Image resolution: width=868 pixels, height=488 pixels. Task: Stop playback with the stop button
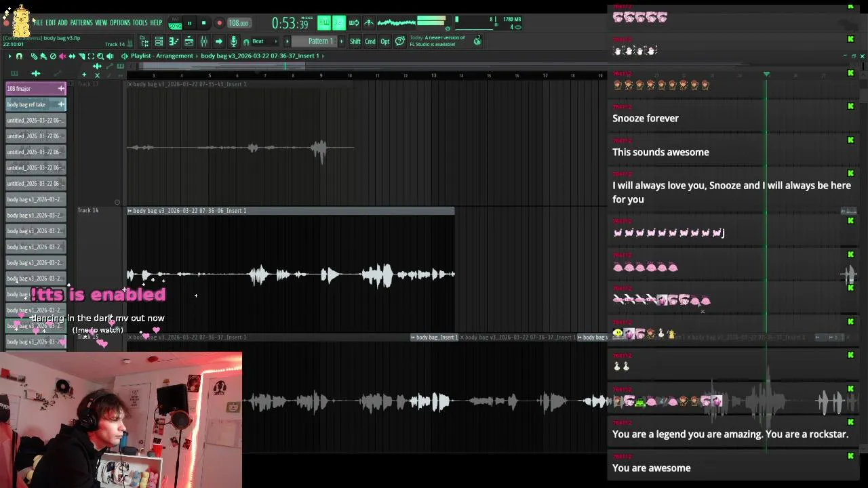click(x=203, y=23)
